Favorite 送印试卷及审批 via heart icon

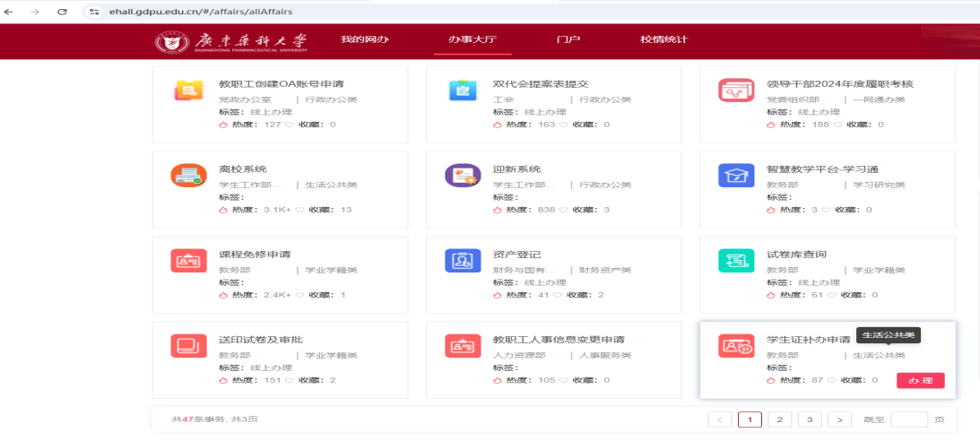[290, 380]
